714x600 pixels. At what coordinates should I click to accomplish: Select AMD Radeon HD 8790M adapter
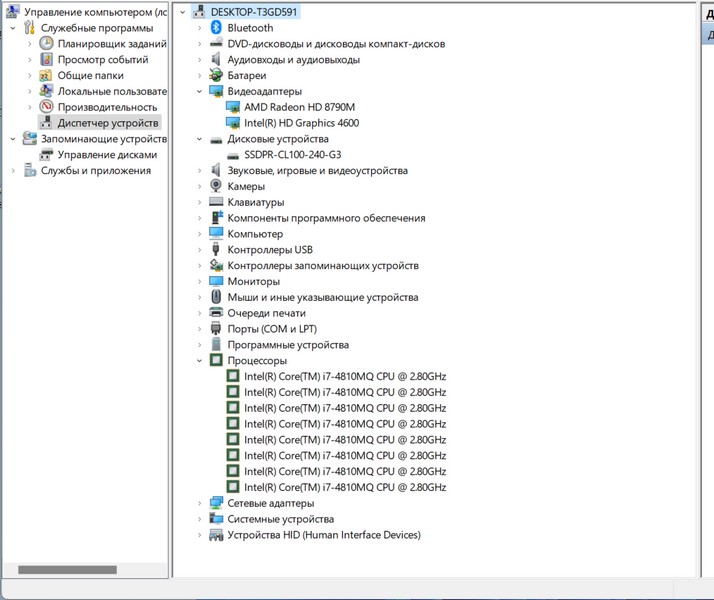click(299, 107)
